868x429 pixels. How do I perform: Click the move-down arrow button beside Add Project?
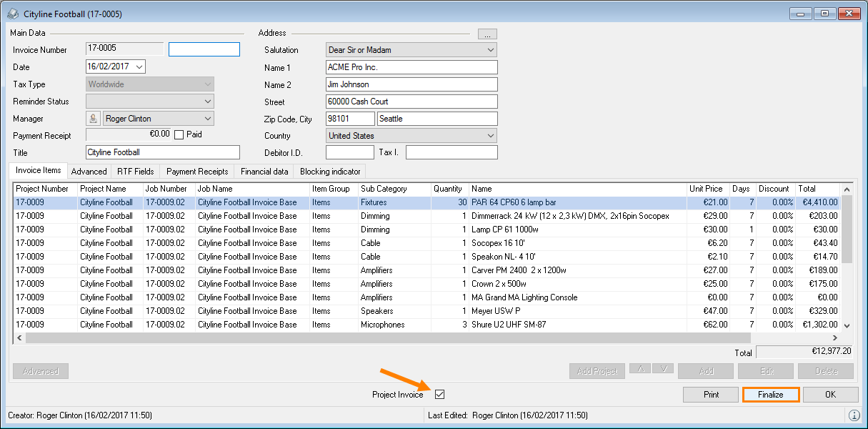coord(663,370)
